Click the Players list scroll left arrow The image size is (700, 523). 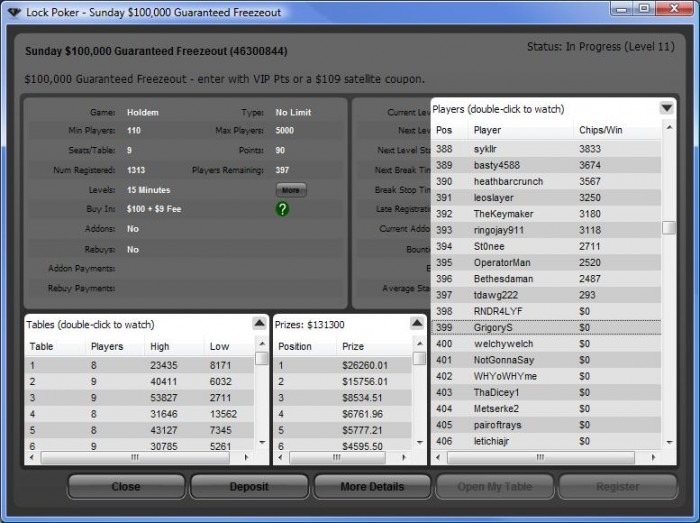click(x=438, y=457)
